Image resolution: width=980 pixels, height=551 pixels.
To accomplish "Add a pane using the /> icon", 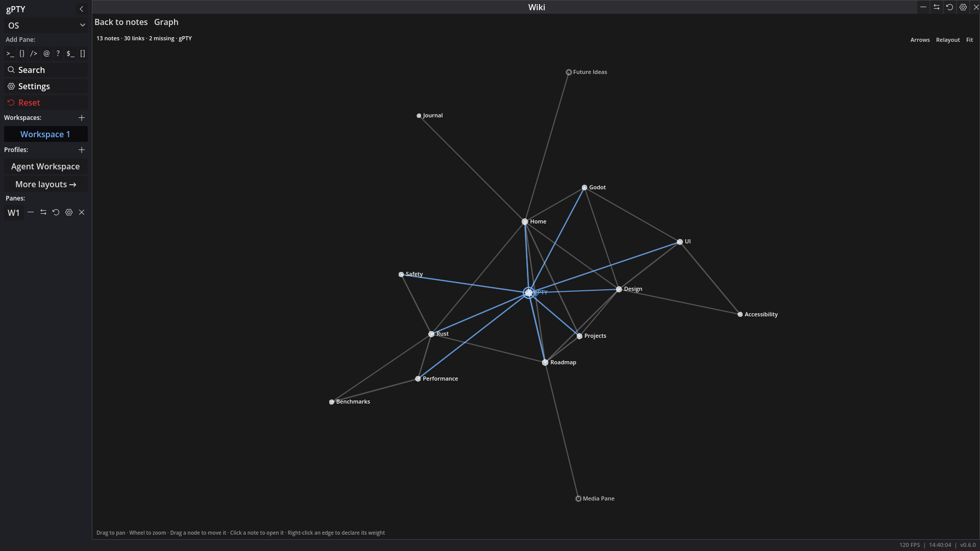I will click(34, 54).
